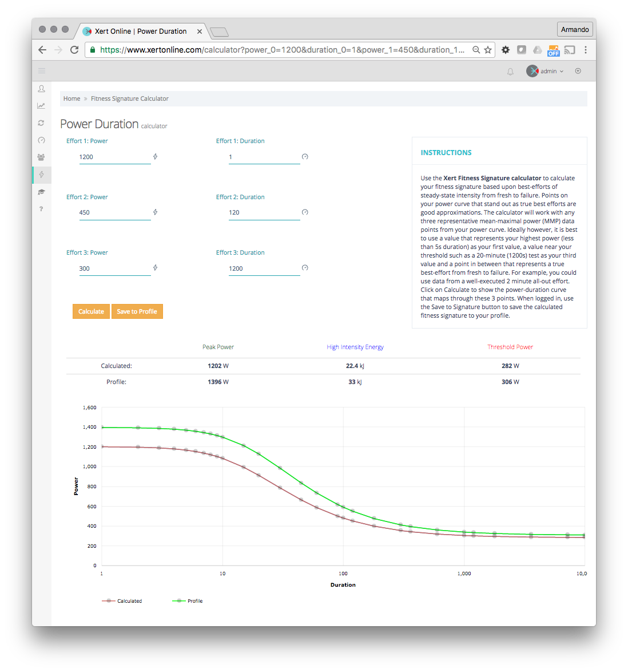The image size is (628, 672).
Task: Click clock icon beside Effort 3 Duration
Action: (305, 268)
